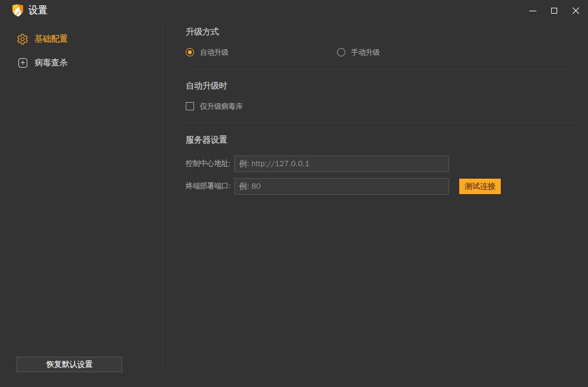Enable the 仅升级病毒库 checkbox

(190, 106)
